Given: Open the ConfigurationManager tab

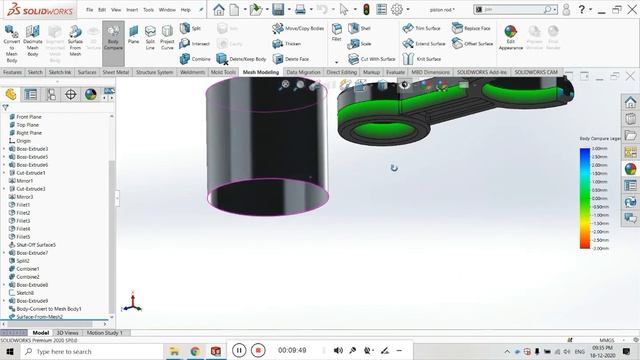Looking at the screenshot, I should 51,95.
